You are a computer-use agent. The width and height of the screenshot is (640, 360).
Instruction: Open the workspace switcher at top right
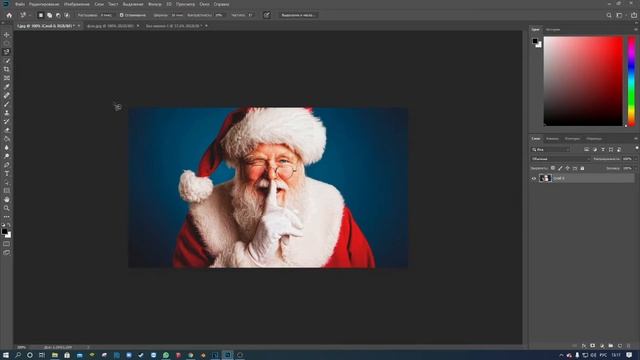click(x=620, y=15)
